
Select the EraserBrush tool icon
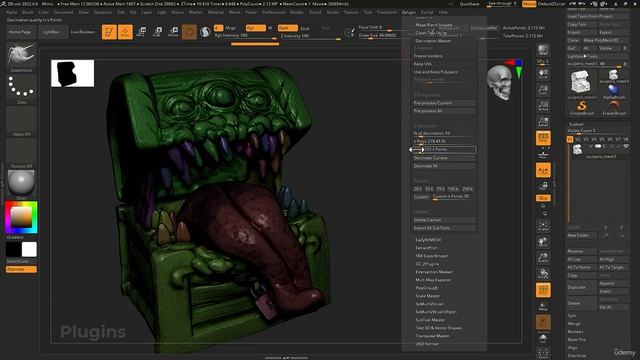tap(613, 107)
